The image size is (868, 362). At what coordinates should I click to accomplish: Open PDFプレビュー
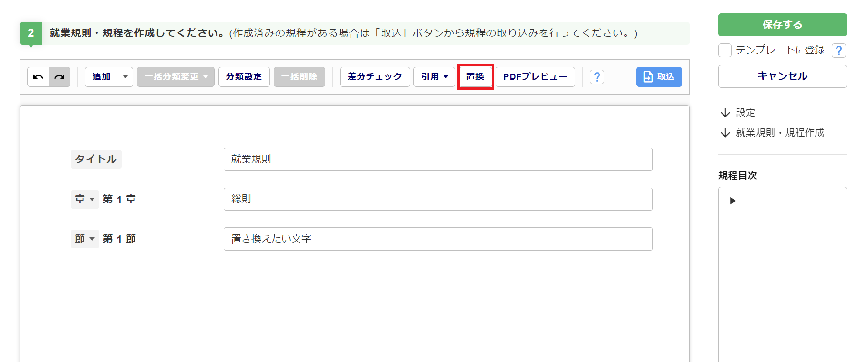[535, 77]
